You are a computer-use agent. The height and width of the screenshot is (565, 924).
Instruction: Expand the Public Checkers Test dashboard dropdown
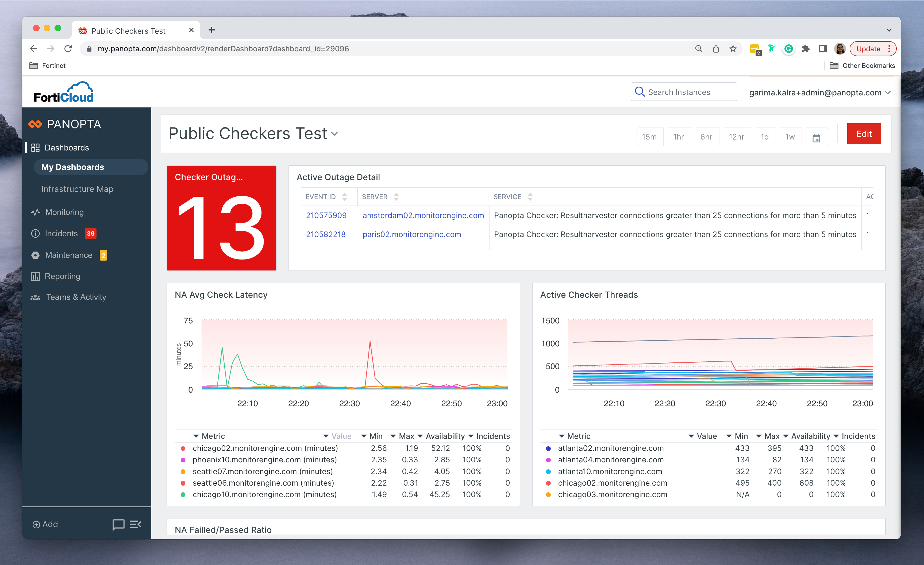pos(334,134)
